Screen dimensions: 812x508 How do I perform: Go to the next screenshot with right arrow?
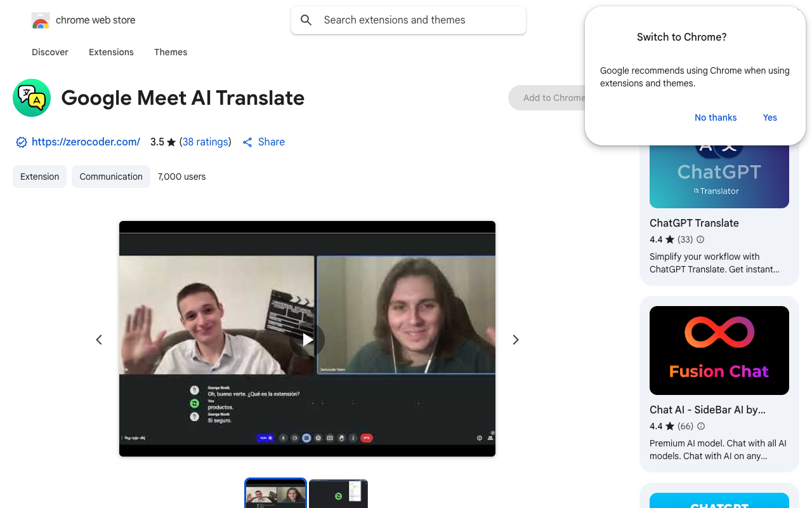coord(516,340)
